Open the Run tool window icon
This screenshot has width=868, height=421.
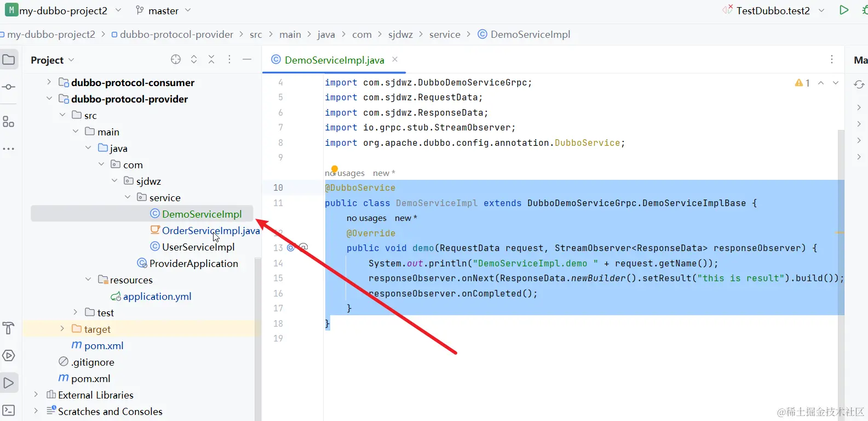click(9, 383)
